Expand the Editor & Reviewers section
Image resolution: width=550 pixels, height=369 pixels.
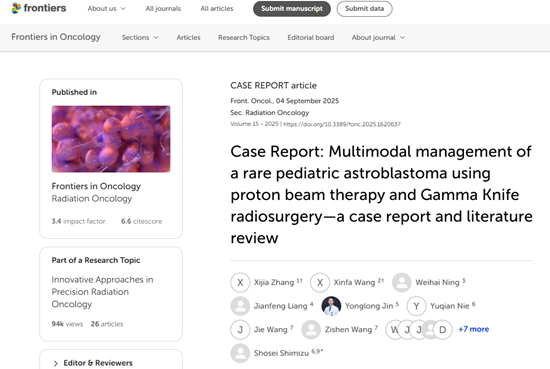93,363
